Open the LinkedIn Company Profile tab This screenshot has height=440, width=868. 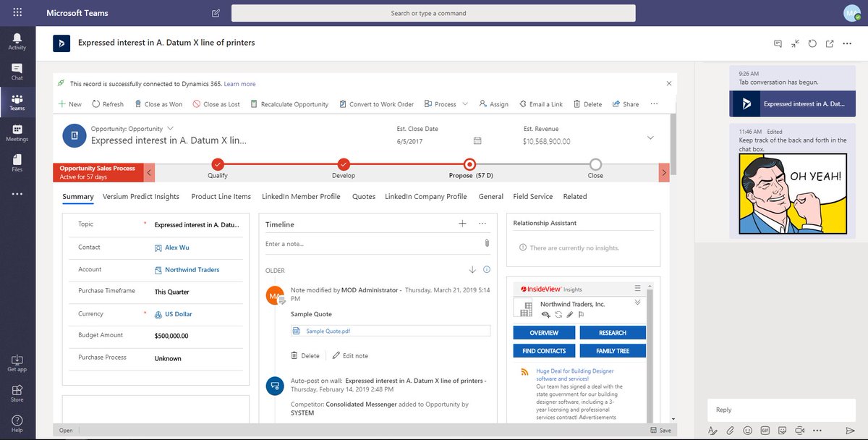(426, 196)
